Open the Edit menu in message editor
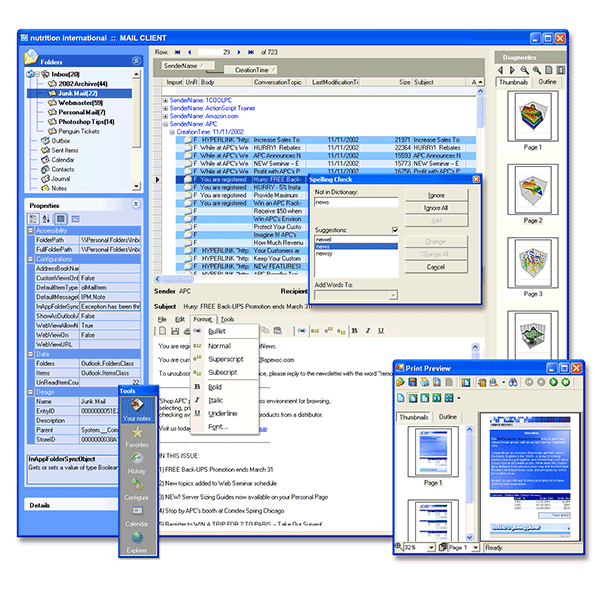Image resolution: width=600 pixels, height=600 pixels. tap(180, 319)
